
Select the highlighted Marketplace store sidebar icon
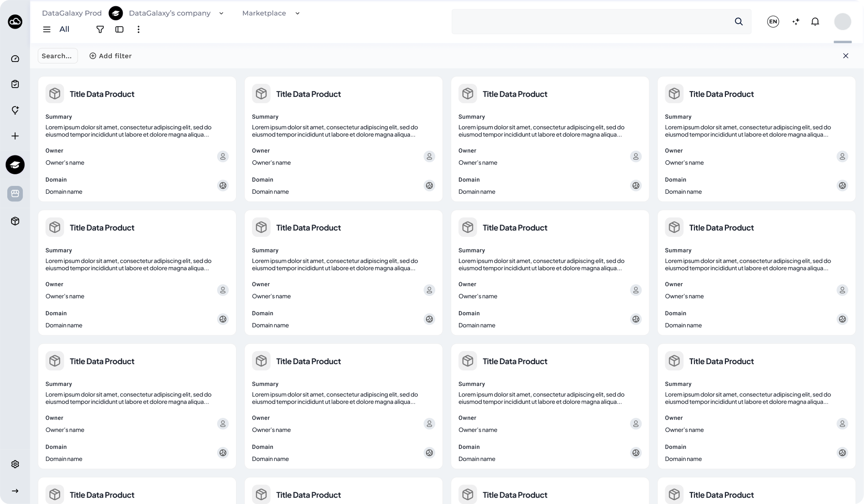[15, 194]
